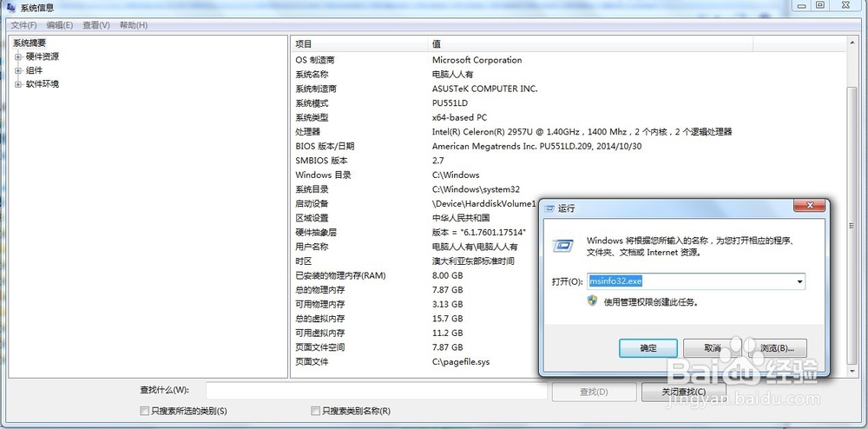
Task: Select the SMBIOS 版本 row
Action: [569, 161]
